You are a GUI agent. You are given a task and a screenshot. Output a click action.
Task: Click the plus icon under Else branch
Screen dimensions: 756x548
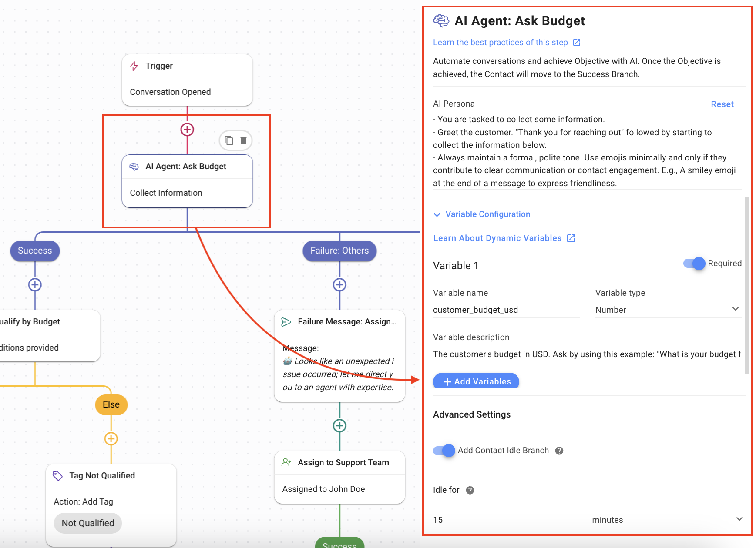(x=111, y=439)
